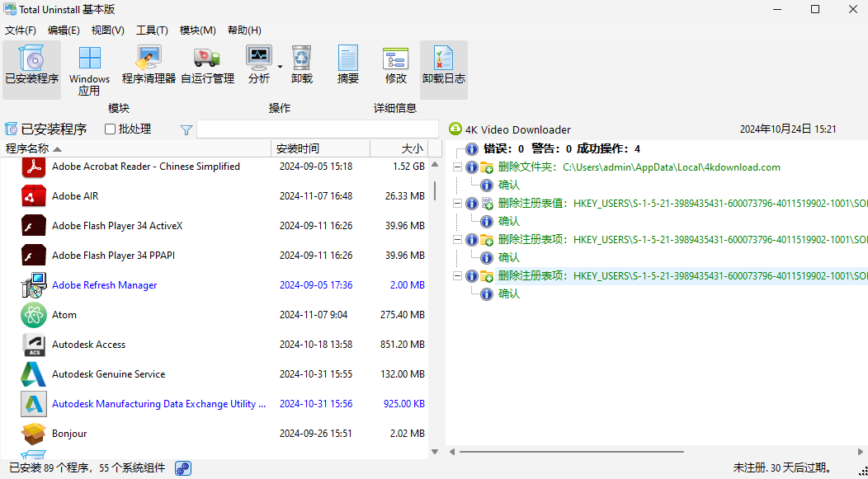Open the 已安装程序 module in toolbar
This screenshot has height=479, width=868.
[x=31, y=70]
